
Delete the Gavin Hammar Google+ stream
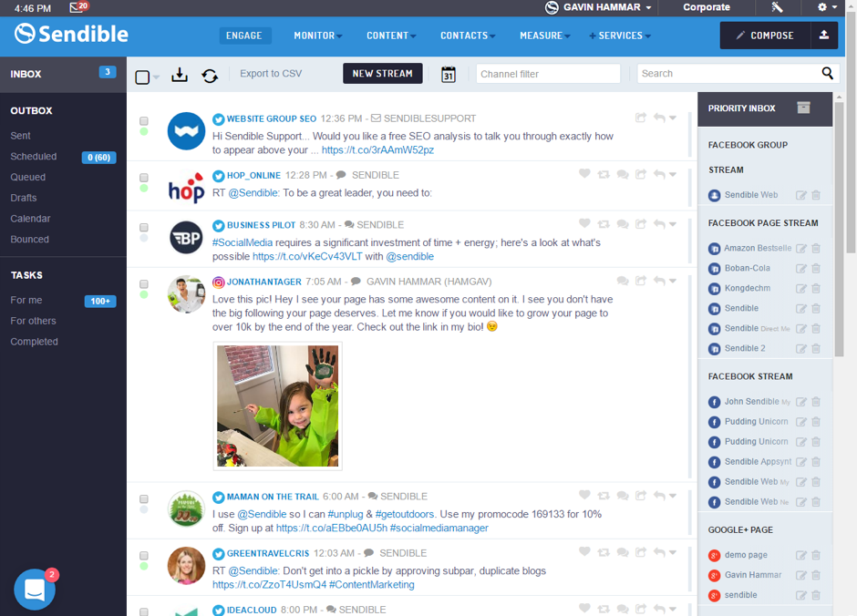pos(816,575)
